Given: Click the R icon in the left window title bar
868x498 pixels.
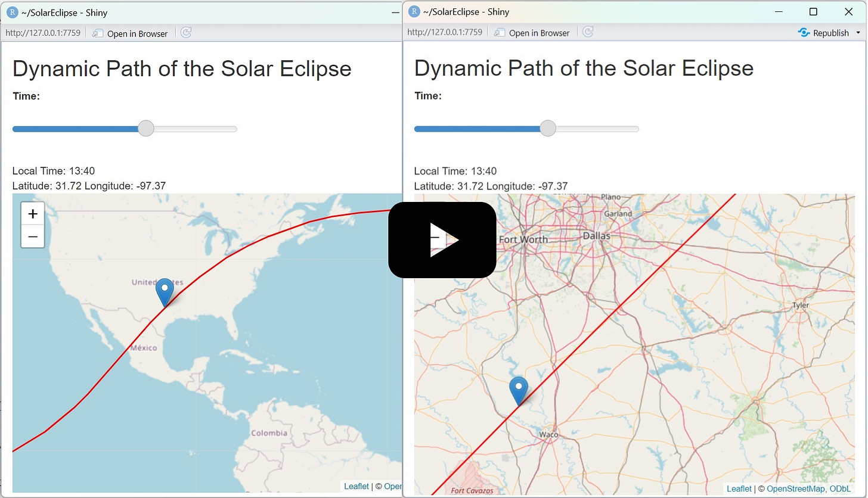Looking at the screenshot, I should (12, 12).
